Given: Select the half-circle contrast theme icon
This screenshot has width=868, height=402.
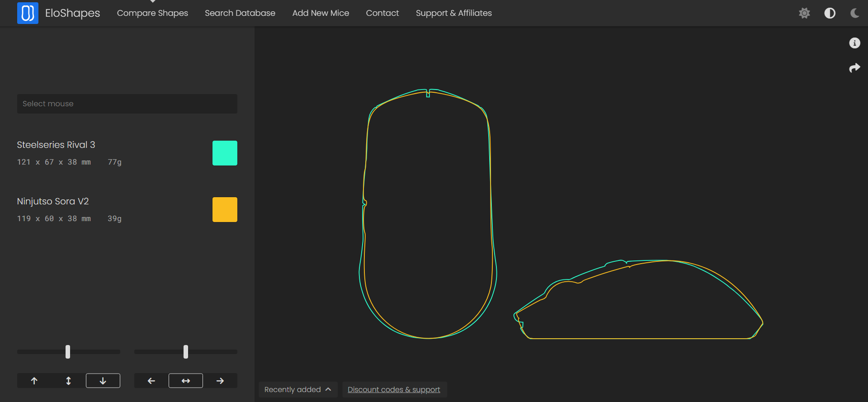Looking at the screenshot, I should pyautogui.click(x=830, y=13).
